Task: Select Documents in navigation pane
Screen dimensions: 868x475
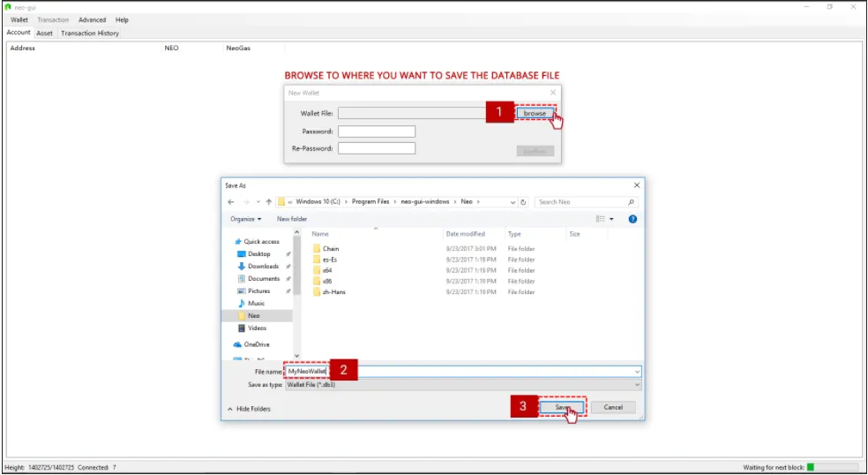Action: pos(264,278)
